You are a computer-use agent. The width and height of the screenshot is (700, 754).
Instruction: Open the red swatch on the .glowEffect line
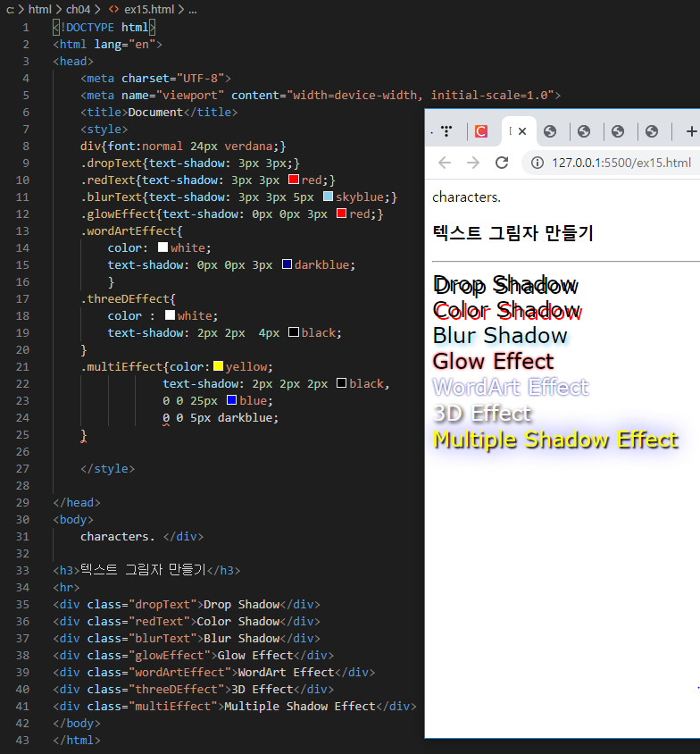click(x=341, y=214)
